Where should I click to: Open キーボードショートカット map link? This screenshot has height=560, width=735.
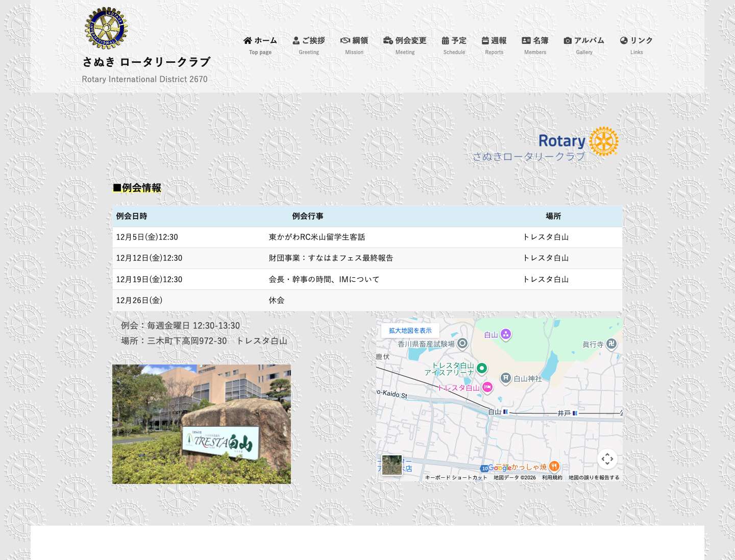tap(456, 477)
